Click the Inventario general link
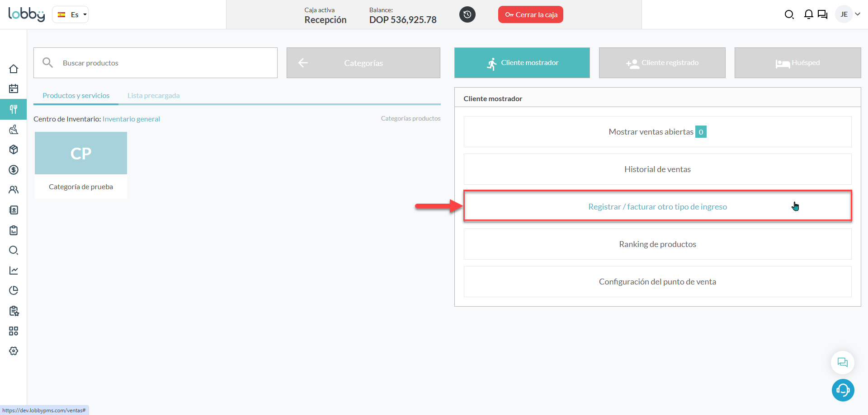868x415 pixels. pos(131,119)
